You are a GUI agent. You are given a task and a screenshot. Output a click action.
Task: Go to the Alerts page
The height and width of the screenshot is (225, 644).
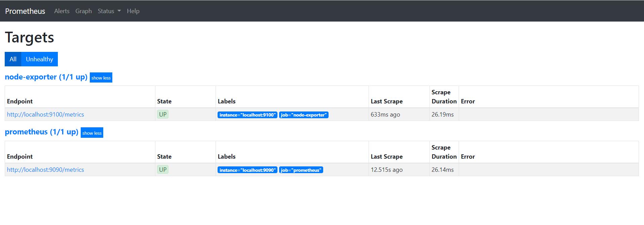[62, 11]
